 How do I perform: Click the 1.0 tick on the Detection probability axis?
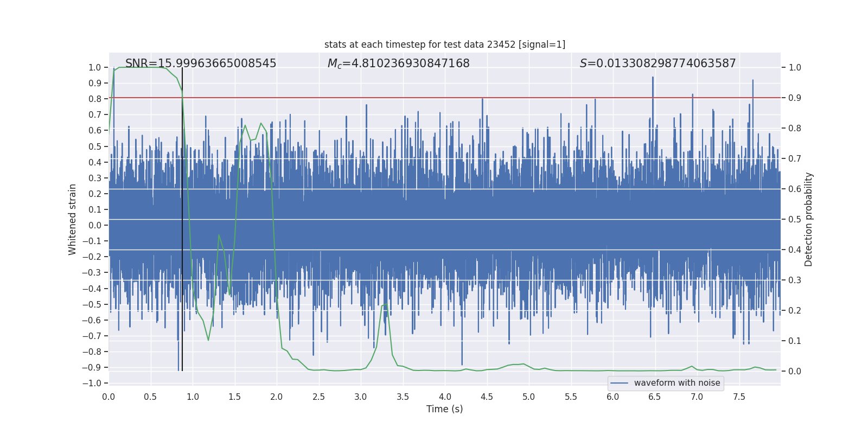pos(795,68)
